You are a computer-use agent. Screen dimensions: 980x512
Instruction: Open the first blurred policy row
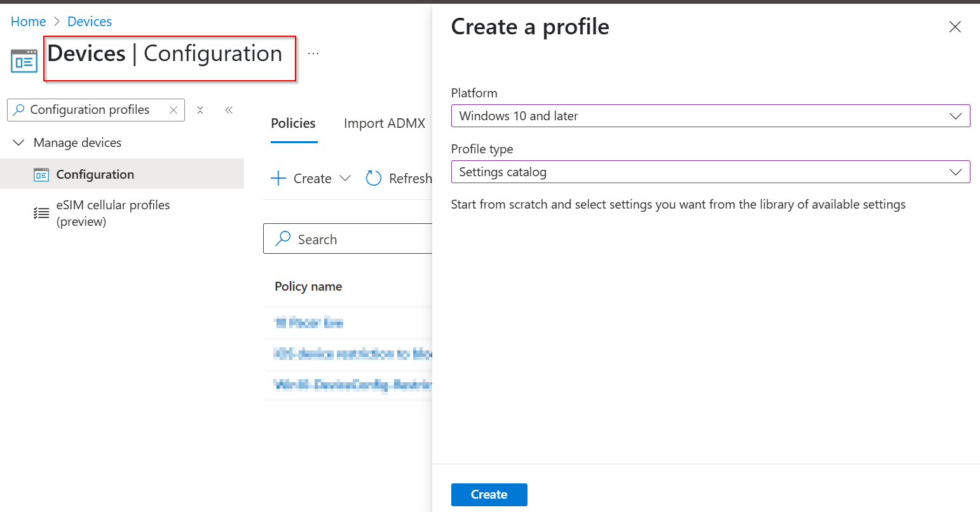309,323
